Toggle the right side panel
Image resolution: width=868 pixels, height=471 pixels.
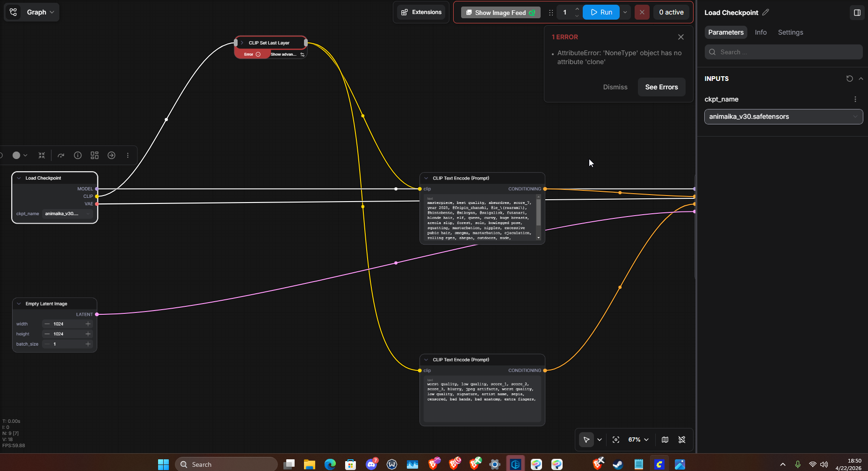click(x=857, y=13)
